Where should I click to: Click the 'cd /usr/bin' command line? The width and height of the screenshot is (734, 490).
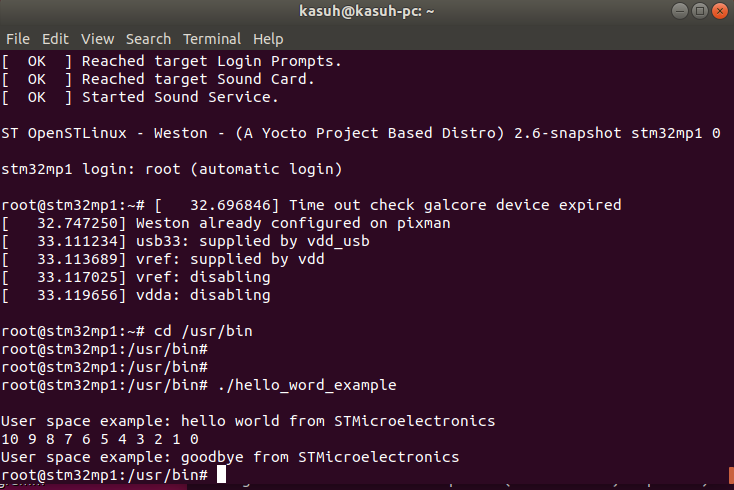point(127,331)
